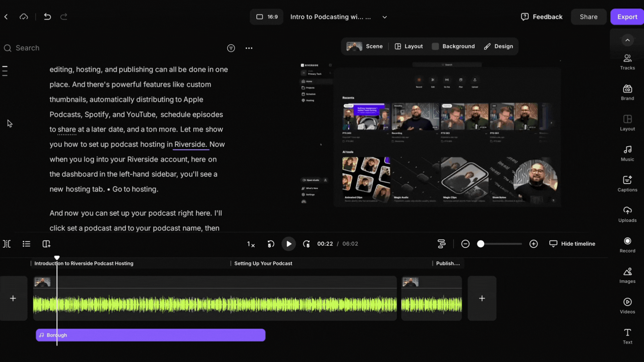Select the Publish chapter marker
The image size is (644, 362).
(448, 263)
